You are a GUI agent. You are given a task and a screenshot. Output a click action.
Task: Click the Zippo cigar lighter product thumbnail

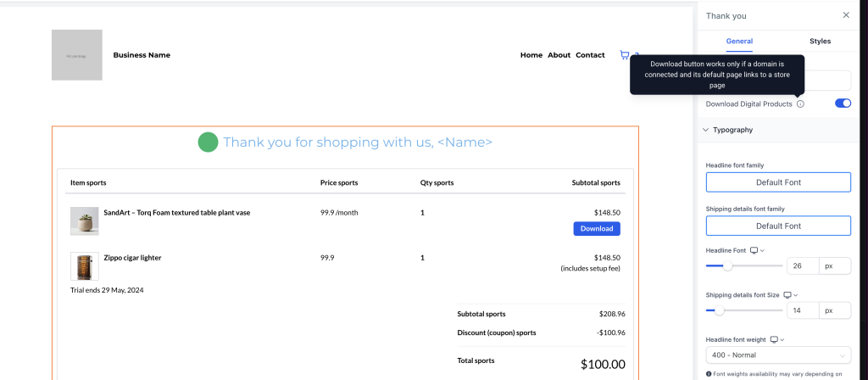[x=85, y=266]
